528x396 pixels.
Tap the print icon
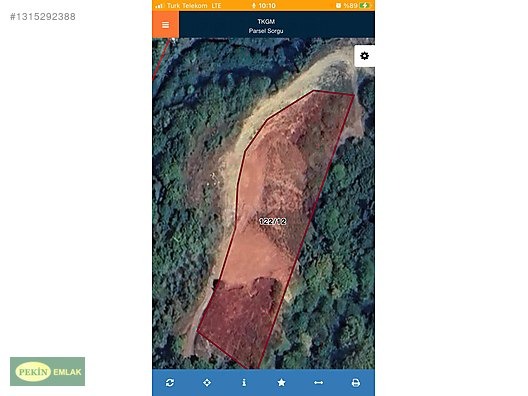pyautogui.click(x=356, y=383)
